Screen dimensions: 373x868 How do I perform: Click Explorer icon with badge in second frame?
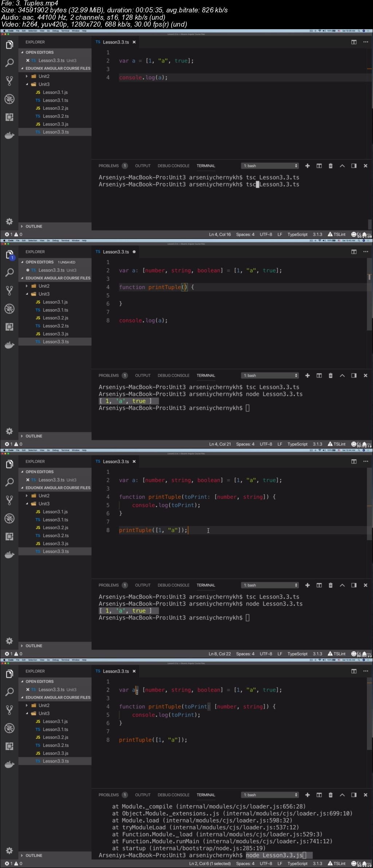[9, 255]
